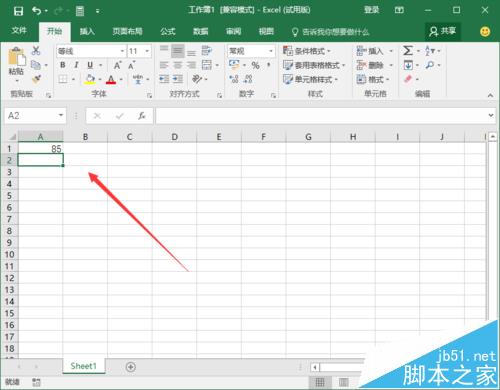Switch to Page Layout tab
The image size is (500, 390).
(x=127, y=31)
